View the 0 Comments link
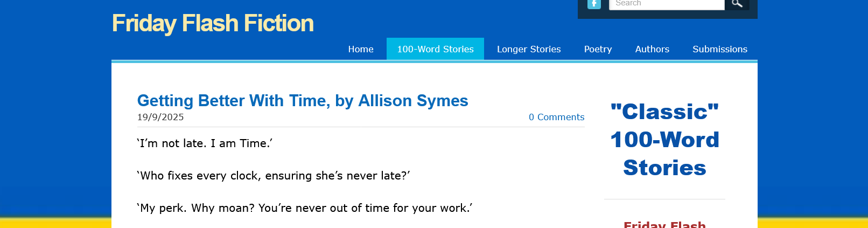The width and height of the screenshot is (868, 228). pos(556,117)
